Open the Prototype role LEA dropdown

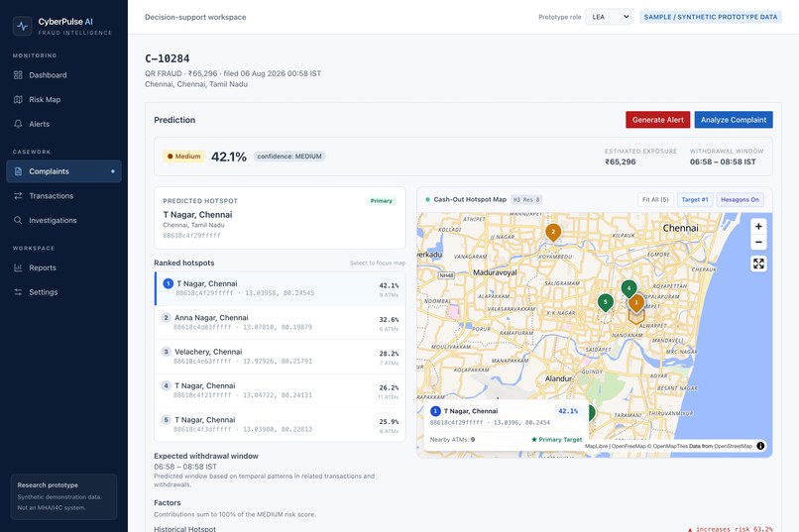coord(608,17)
